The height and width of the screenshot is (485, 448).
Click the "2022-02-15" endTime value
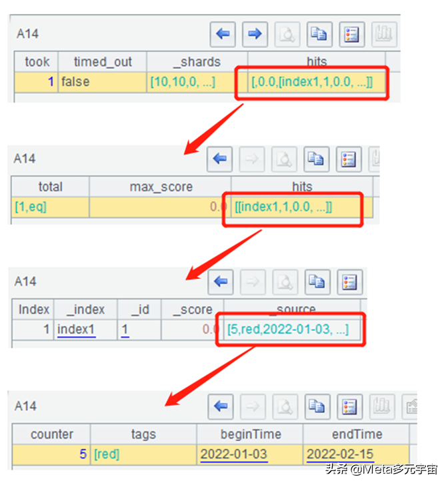[x=340, y=454]
